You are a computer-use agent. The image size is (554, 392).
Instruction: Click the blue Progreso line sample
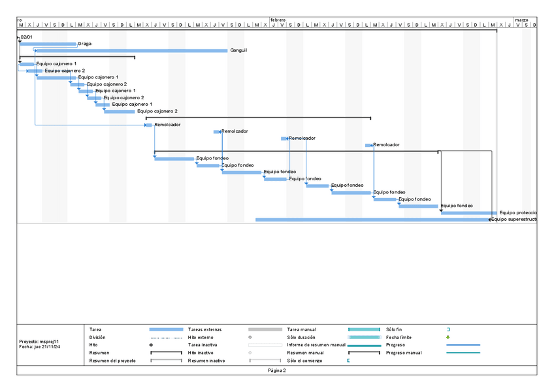point(463,345)
